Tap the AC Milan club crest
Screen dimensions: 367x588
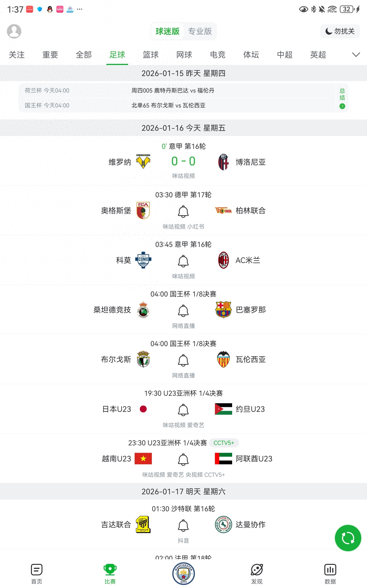pyautogui.click(x=223, y=260)
